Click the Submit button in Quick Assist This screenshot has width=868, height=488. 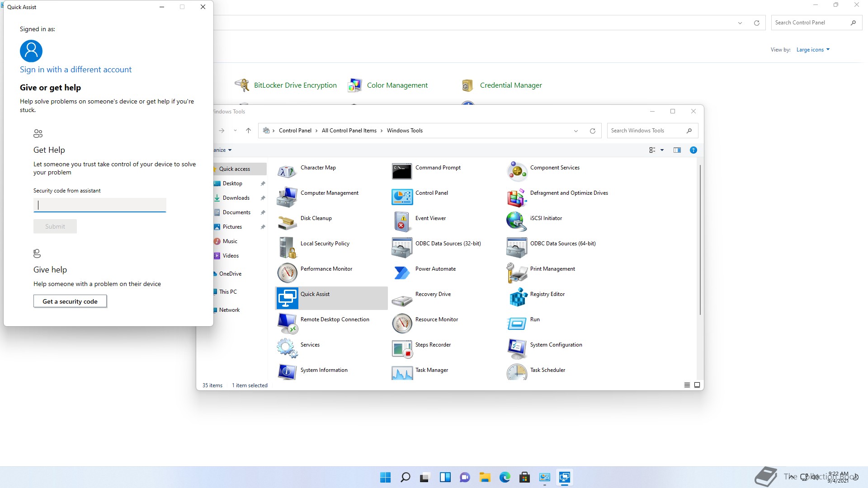(55, 226)
